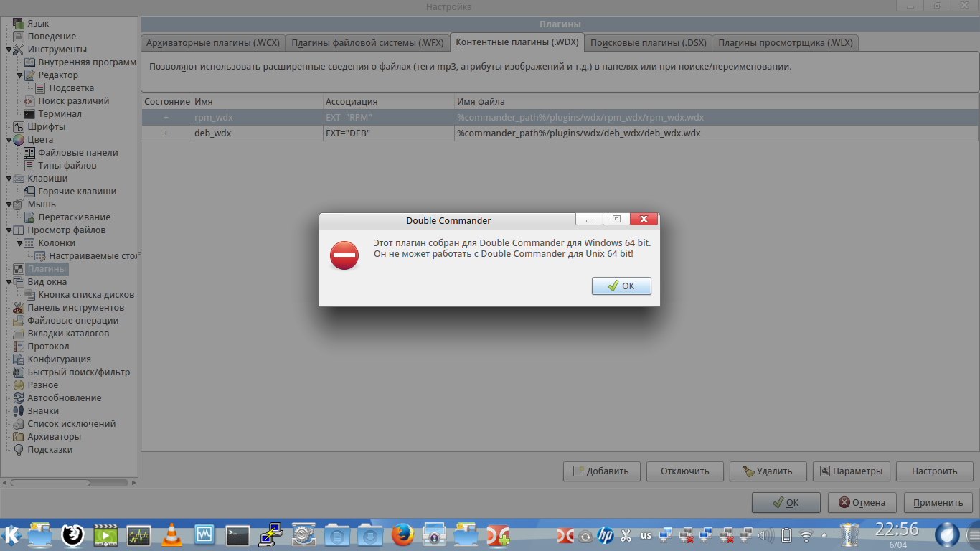Click OK in the Double Commander error dialog
Image resolution: width=980 pixels, height=551 pixels.
(x=621, y=286)
